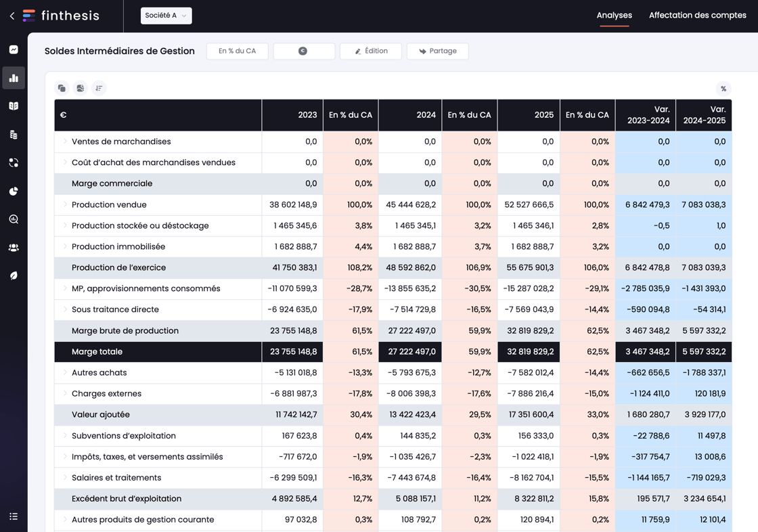Viewport: 758px width, 532px height.
Task: Click the 2024 column header
Action: pyautogui.click(x=410, y=115)
